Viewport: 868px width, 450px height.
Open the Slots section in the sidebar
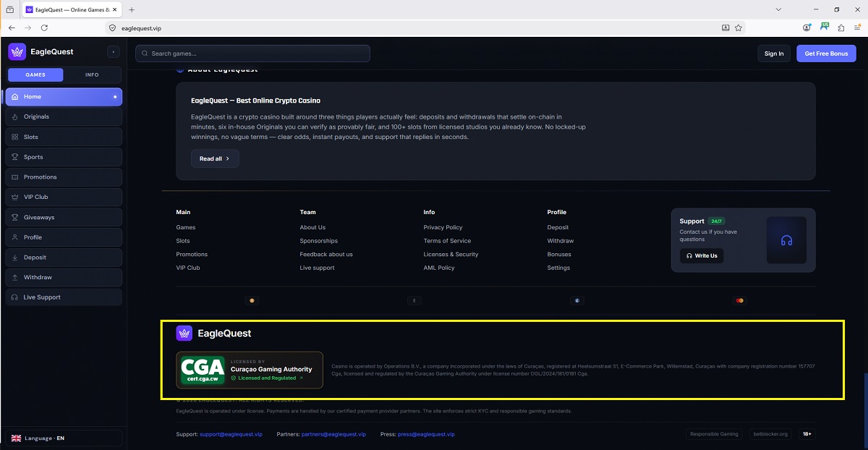[x=64, y=137]
